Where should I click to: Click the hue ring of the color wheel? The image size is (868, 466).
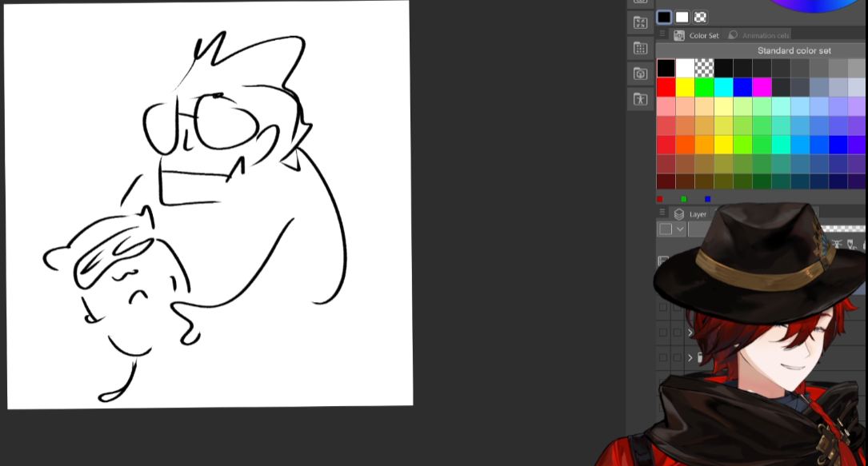click(x=814, y=6)
